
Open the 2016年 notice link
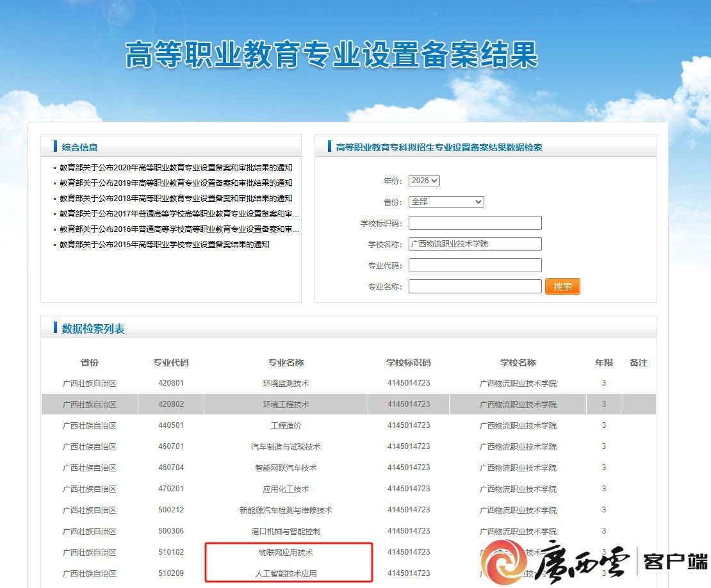pyautogui.click(x=179, y=229)
